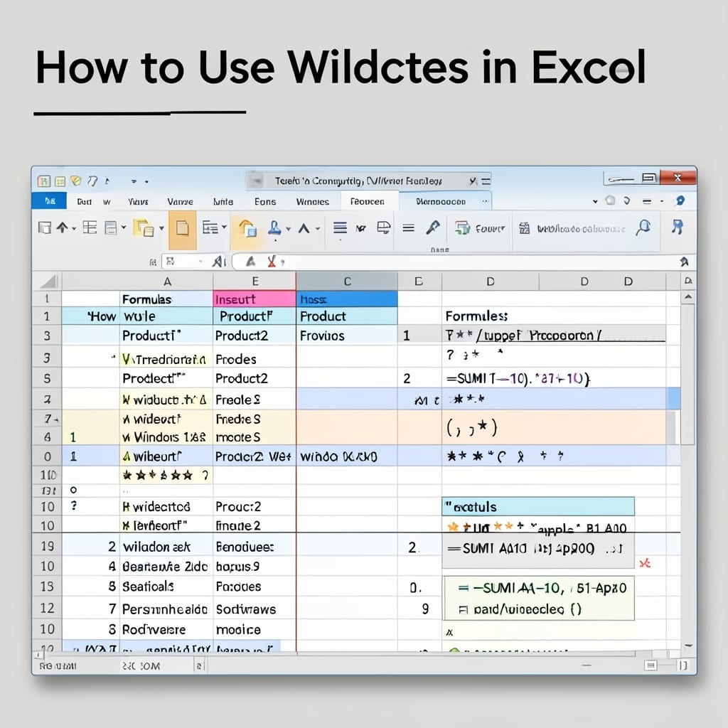
Task: Click the first green quick-access icon in the title bar
Action: [x=43, y=181]
